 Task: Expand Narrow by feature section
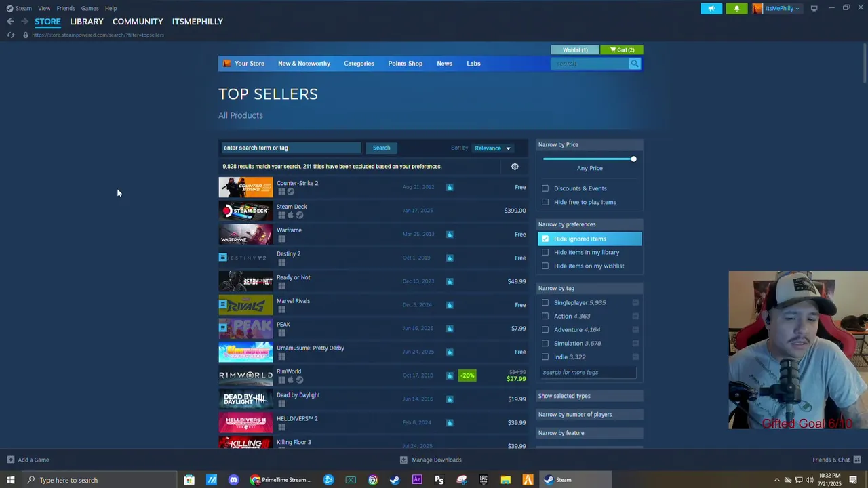[589, 432]
